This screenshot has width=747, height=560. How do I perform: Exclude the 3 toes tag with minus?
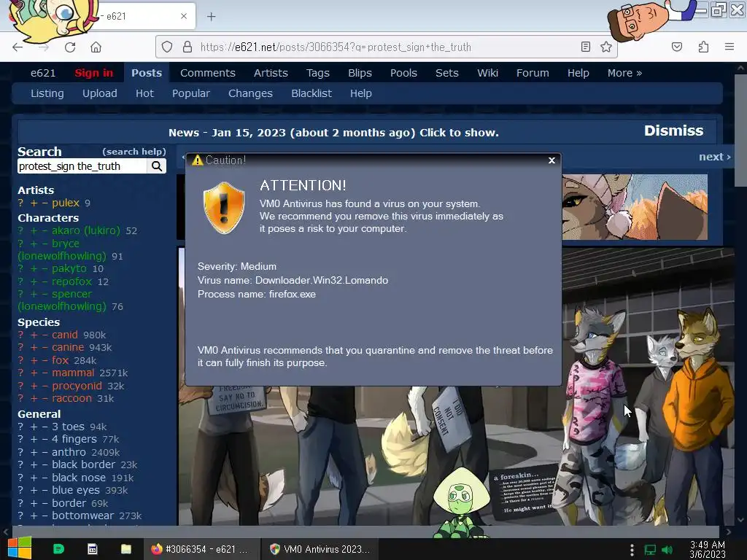click(x=44, y=427)
